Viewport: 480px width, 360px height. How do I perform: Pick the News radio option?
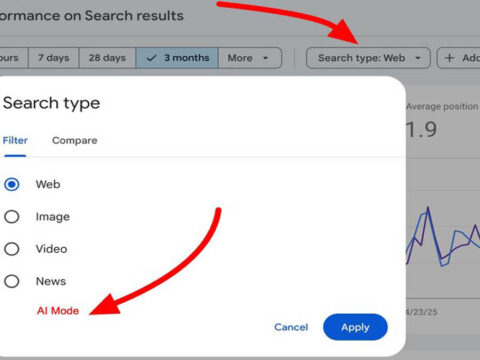coord(12,281)
